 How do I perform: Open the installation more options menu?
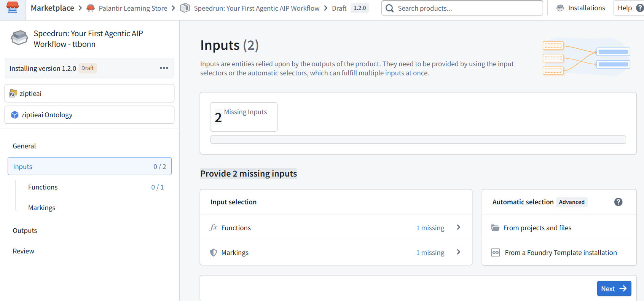pos(164,68)
